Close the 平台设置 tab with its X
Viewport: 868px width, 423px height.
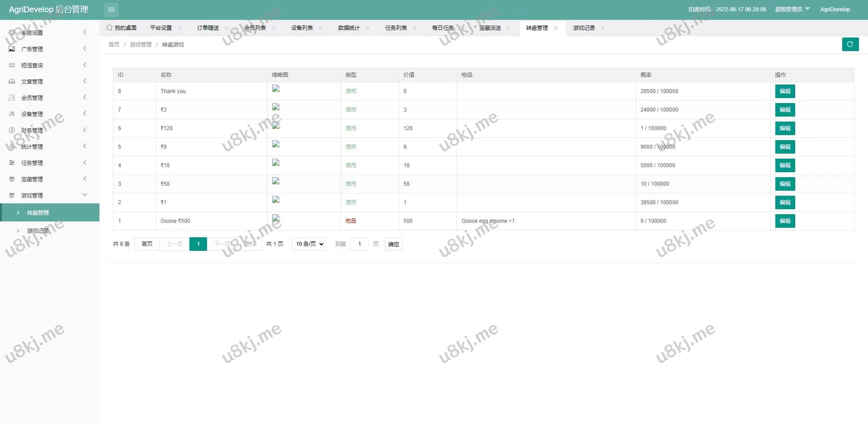coord(179,28)
